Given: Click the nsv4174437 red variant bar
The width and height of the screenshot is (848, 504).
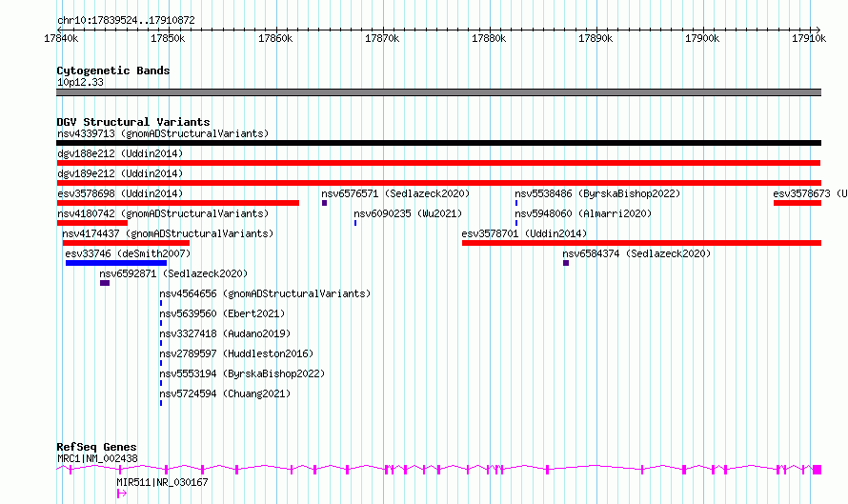Looking at the screenshot, I should click(126, 243).
